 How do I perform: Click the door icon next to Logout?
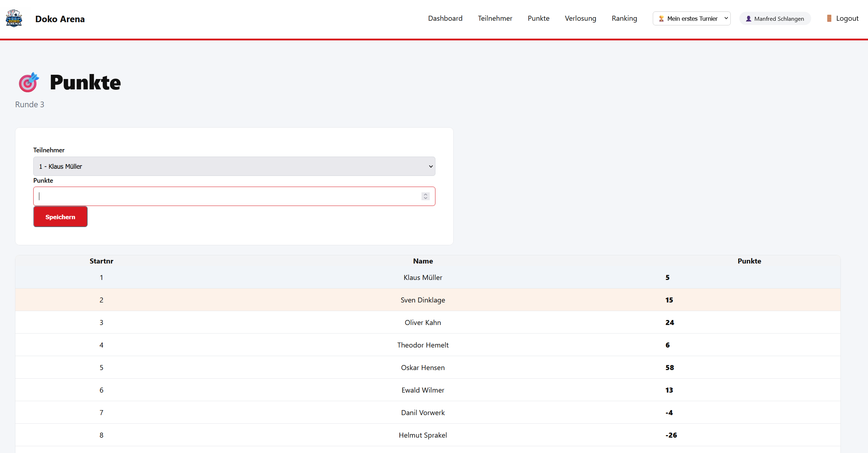point(829,18)
